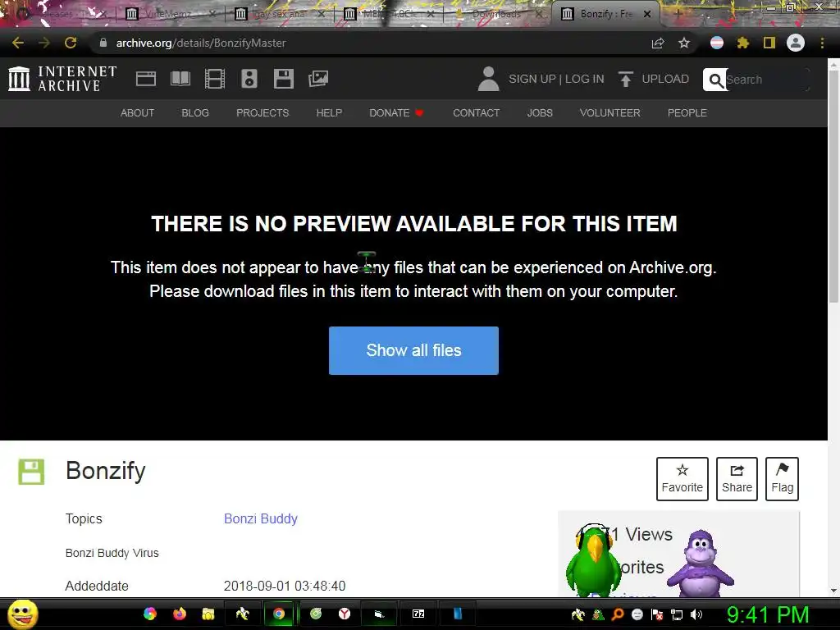Click the Addeddate value 2018-09-01 03:48:40
Viewport: 840px width, 630px height.
[x=285, y=586]
